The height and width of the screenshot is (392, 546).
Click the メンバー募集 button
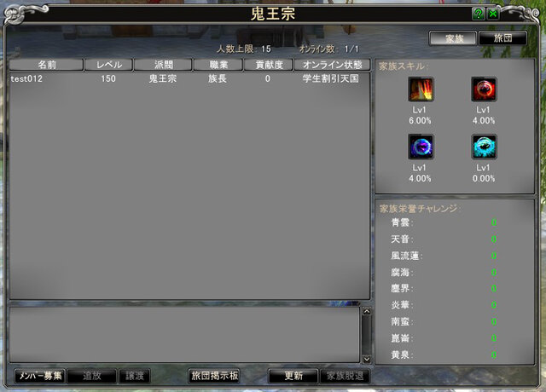tap(40, 376)
